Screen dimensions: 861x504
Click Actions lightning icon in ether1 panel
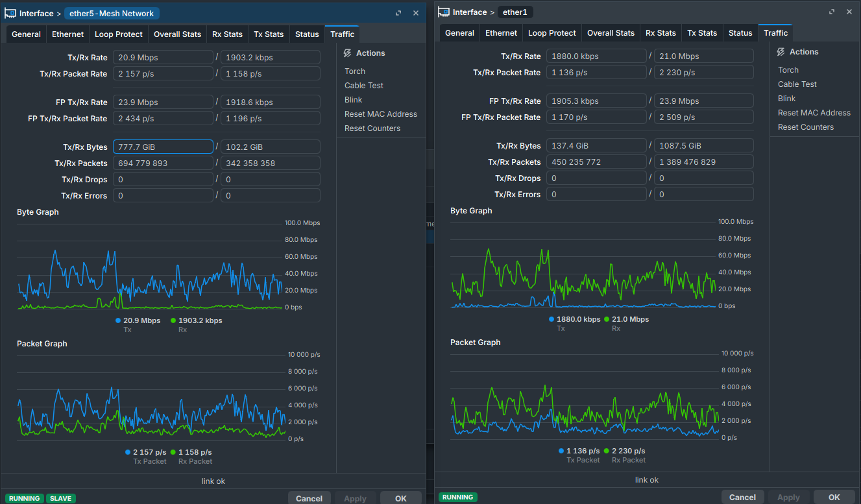pyautogui.click(x=781, y=52)
